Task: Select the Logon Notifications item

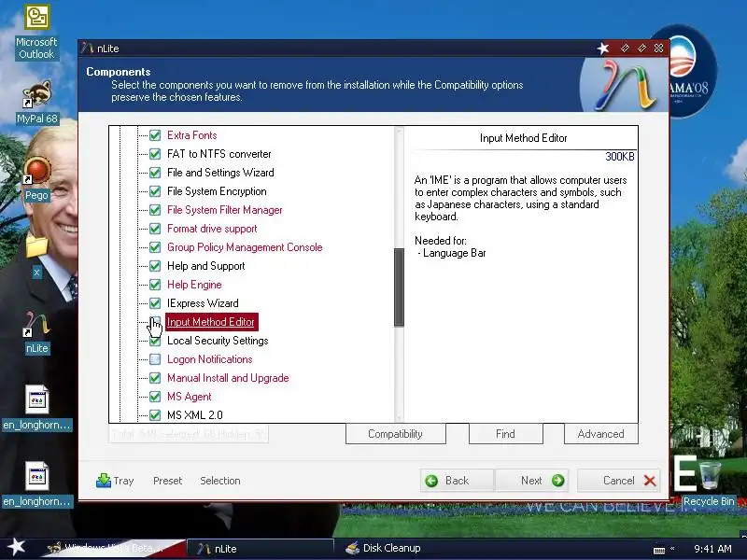Action: coord(209,359)
